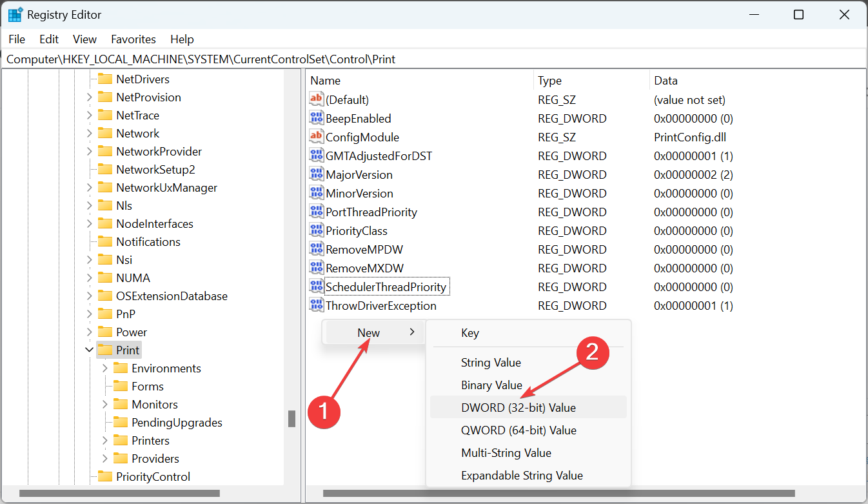This screenshot has height=504, width=868.
Task: Select the OSExtensionDatabase key
Action: point(172,296)
